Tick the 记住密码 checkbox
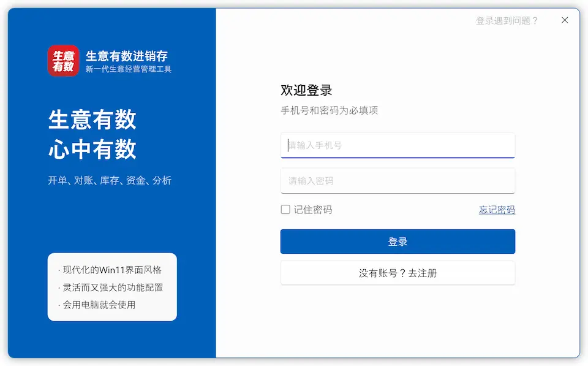 pyautogui.click(x=285, y=210)
